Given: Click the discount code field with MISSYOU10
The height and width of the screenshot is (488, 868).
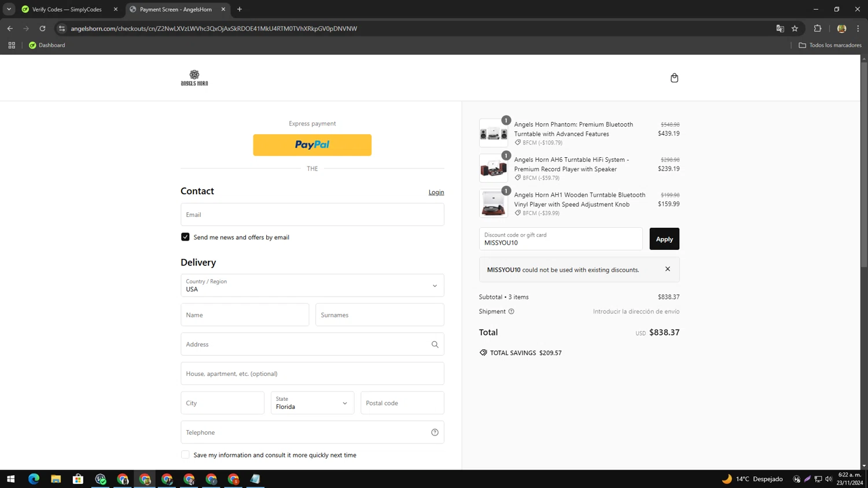Looking at the screenshot, I should (x=561, y=239).
